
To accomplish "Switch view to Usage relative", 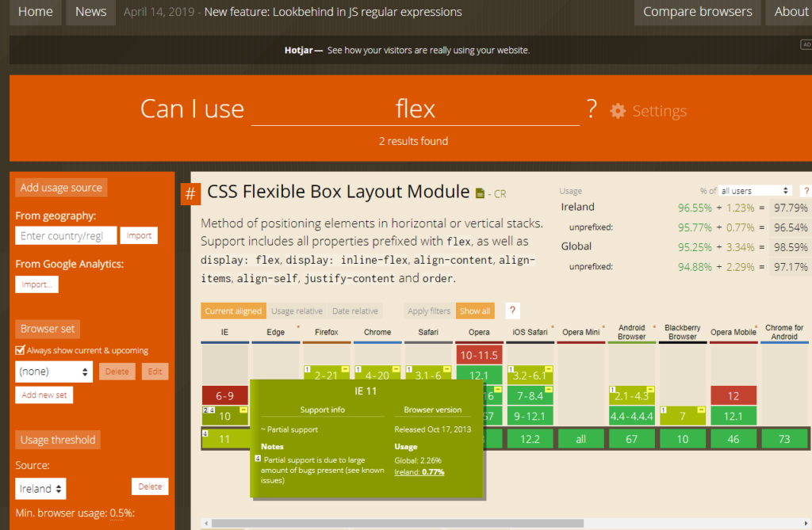I will click(x=297, y=311).
